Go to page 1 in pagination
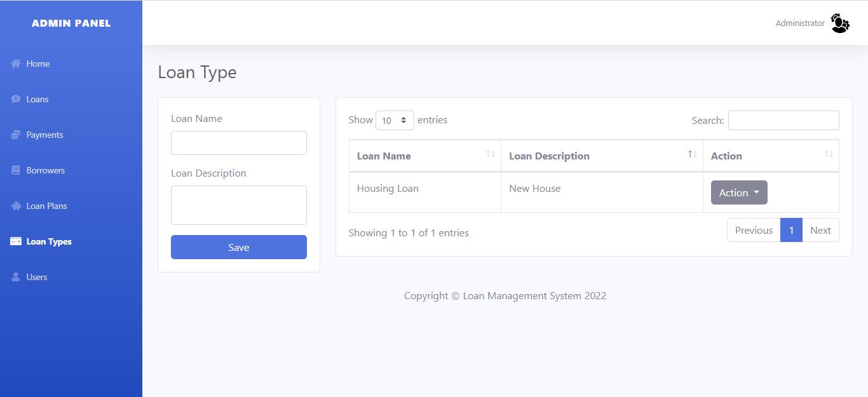Viewport: 868px width, 397px height. coord(791,230)
